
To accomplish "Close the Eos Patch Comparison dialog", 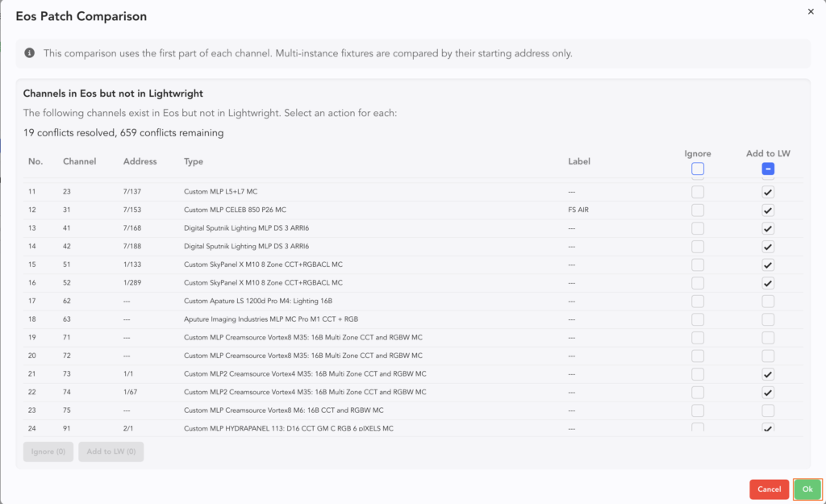I will click(x=811, y=12).
